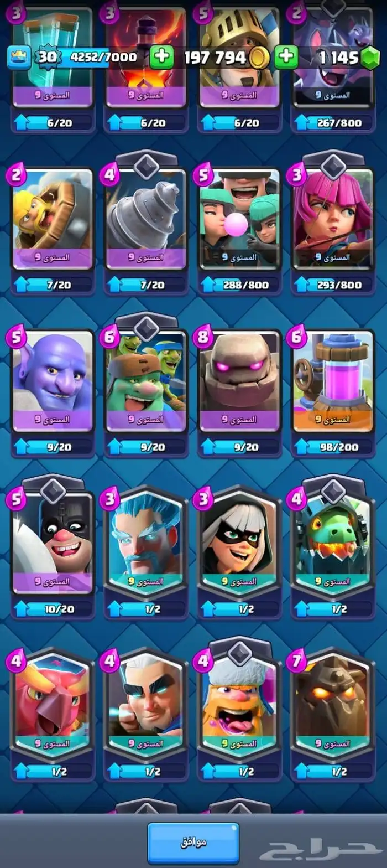This screenshot has width=387, height=868.
Task: Open the Bowler card
Action: pos(53,380)
